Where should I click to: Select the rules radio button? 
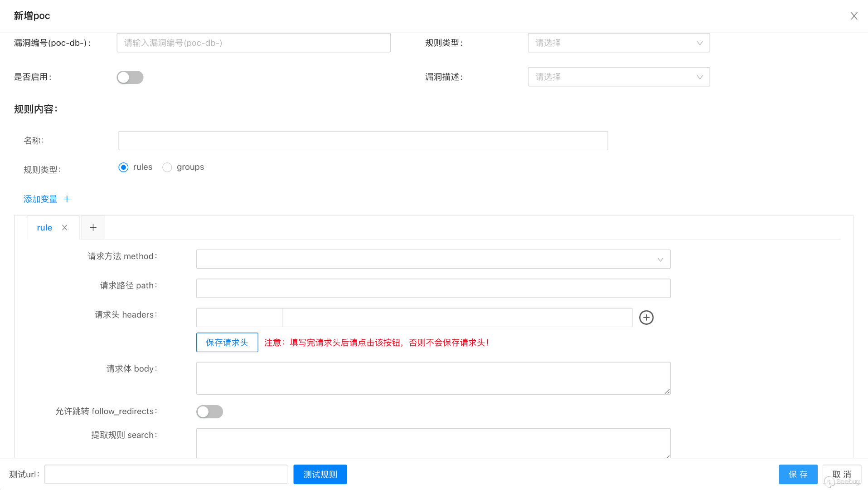[x=123, y=167]
